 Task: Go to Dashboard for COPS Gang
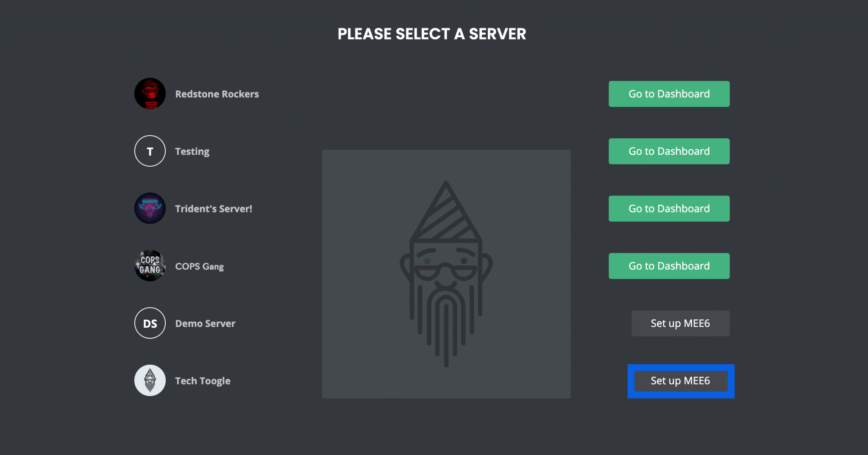pos(669,266)
